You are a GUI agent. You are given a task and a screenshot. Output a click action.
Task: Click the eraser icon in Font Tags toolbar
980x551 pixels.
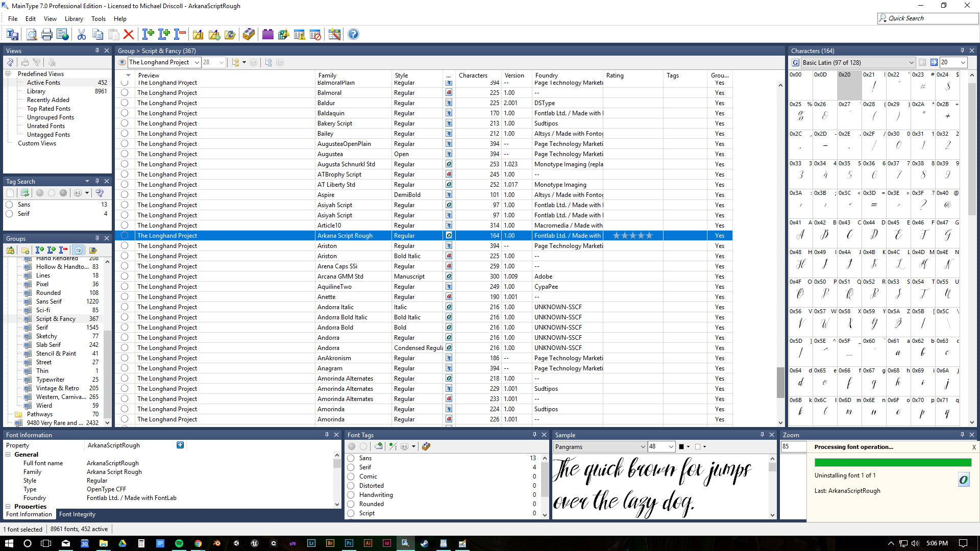click(x=426, y=446)
